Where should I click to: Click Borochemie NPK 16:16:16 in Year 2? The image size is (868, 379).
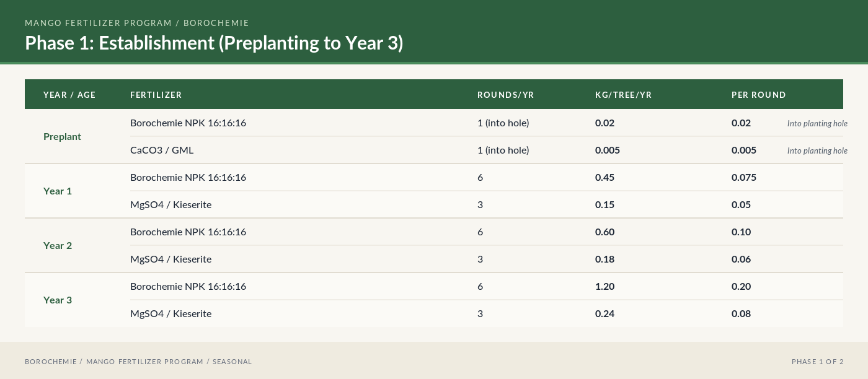tap(188, 232)
